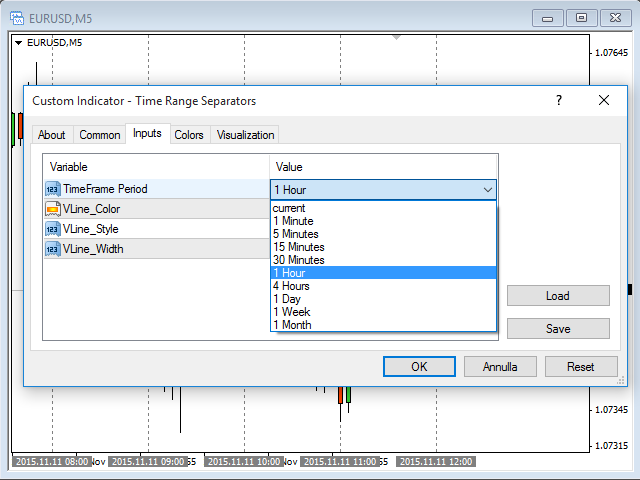Expand the EURUSD,M5 chart label triangle
The image size is (640, 480).
[x=18, y=43]
